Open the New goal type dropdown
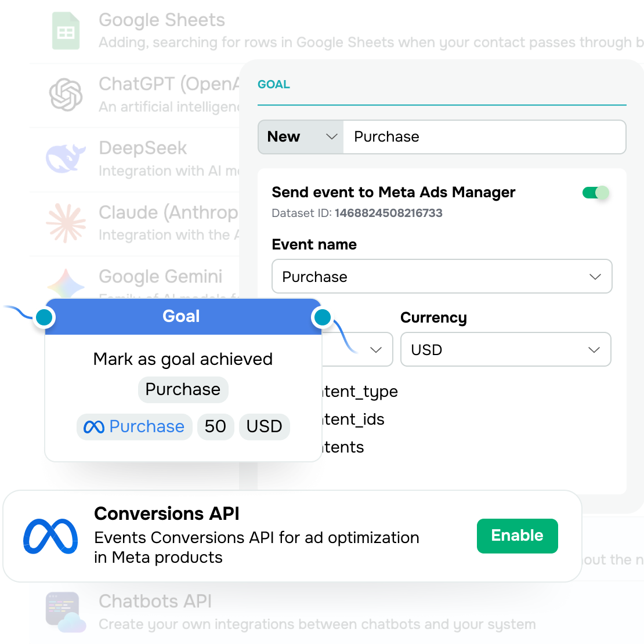644x644 pixels. pyautogui.click(x=301, y=137)
